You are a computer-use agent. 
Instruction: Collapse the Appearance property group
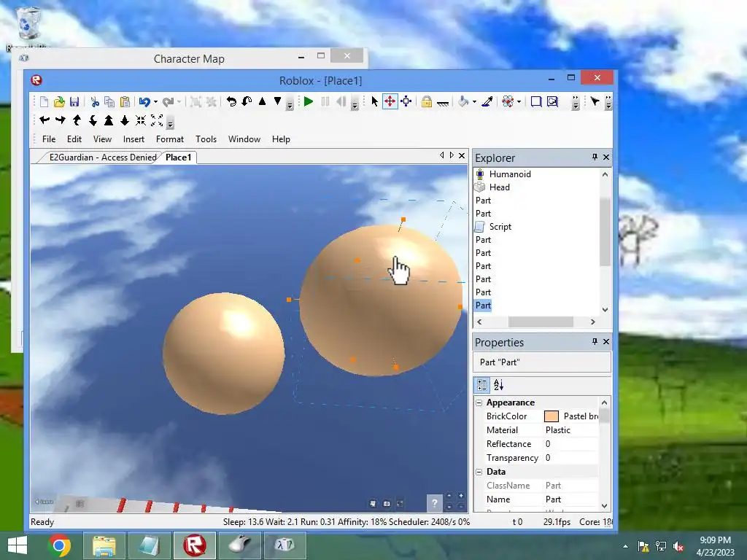479,402
